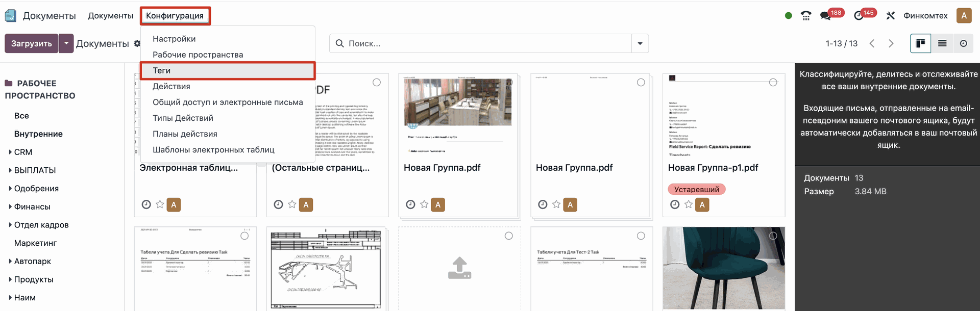Switch to kanban view
Viewport: 980px width, 311px height.
coord(920,43)
